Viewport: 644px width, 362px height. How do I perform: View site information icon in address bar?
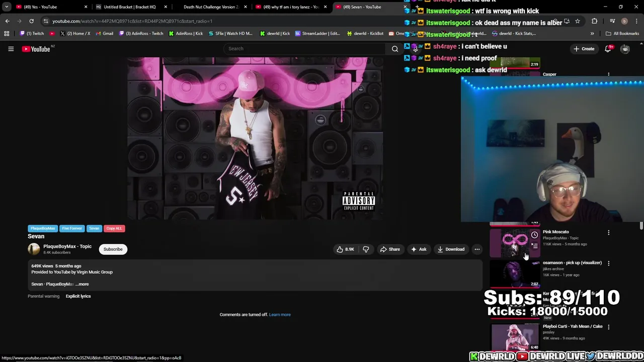[46, 21]
